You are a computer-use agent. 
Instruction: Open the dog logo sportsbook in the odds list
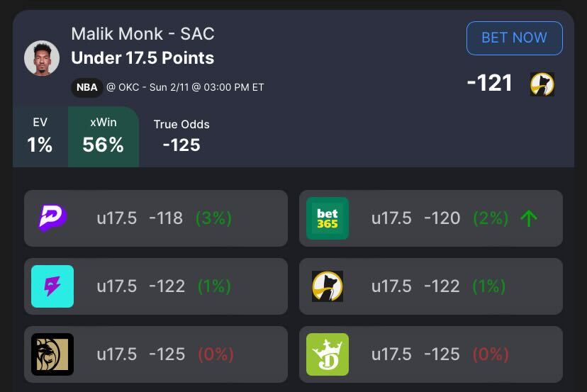pos(328,286)
